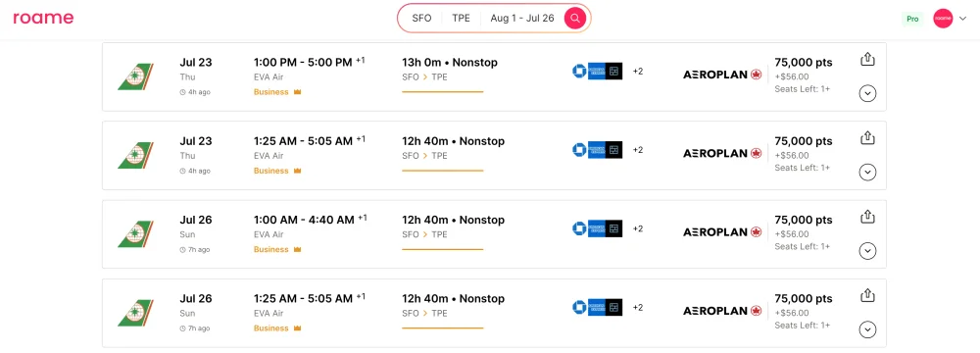Expand details for Jul 23 1:25 AM flight
The height and width of the screenshot is (353, 980).
tap(867, 173)
